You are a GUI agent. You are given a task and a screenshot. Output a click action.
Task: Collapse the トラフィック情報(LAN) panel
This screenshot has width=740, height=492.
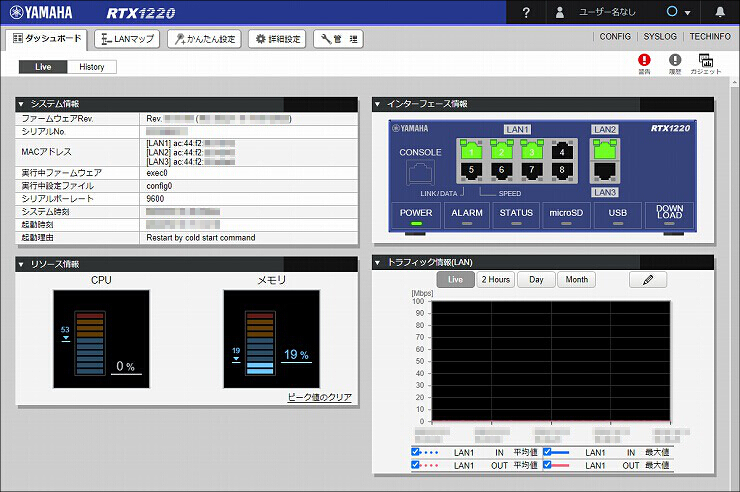[377, 263]
